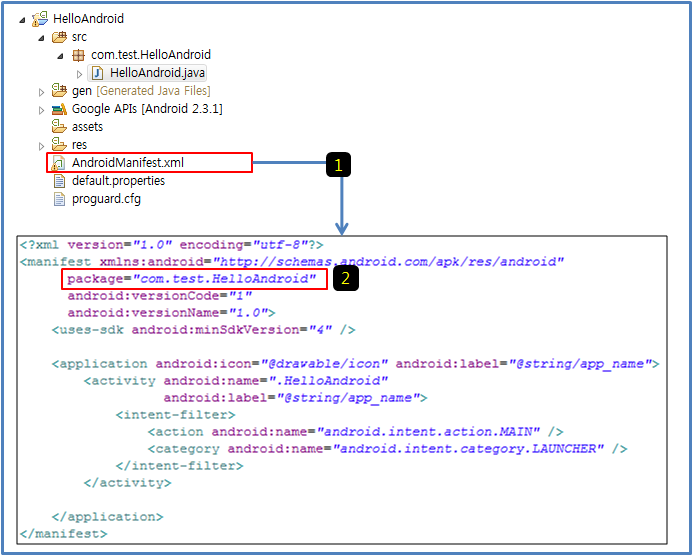Click the category LAUNCHER line
The height and width of the screenshot is (556, 693).
[x=388, y=449]
